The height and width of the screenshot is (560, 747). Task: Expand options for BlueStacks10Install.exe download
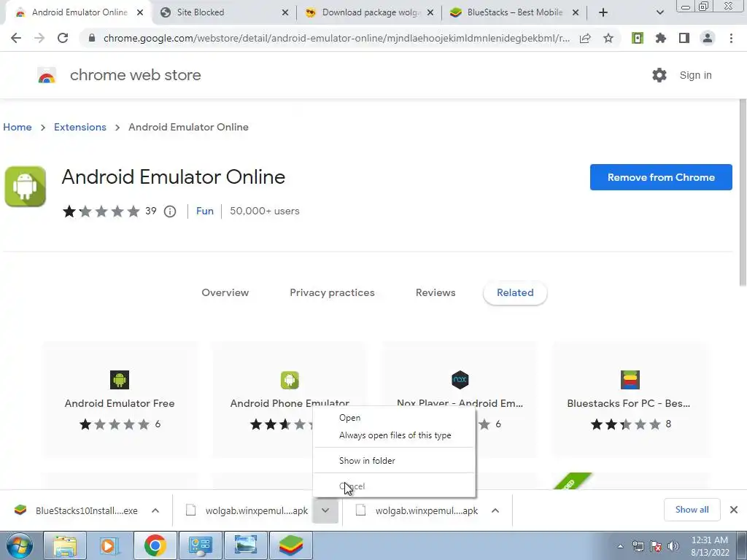[x=155, y=510]
